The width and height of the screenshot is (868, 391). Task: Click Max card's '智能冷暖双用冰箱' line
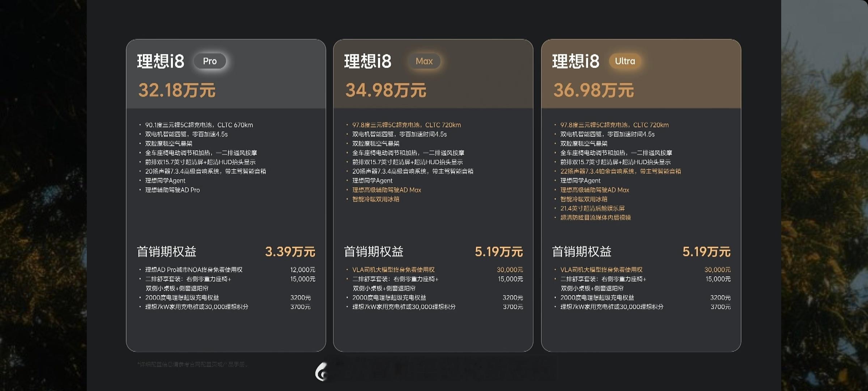tap(376, 199)
